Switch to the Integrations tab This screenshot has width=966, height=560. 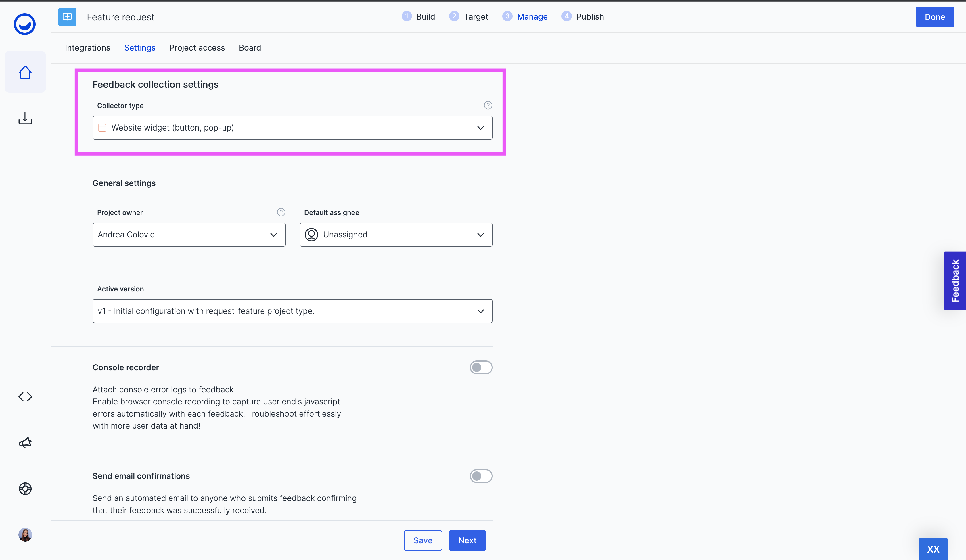pyautogui.click(x=87, y=47)
